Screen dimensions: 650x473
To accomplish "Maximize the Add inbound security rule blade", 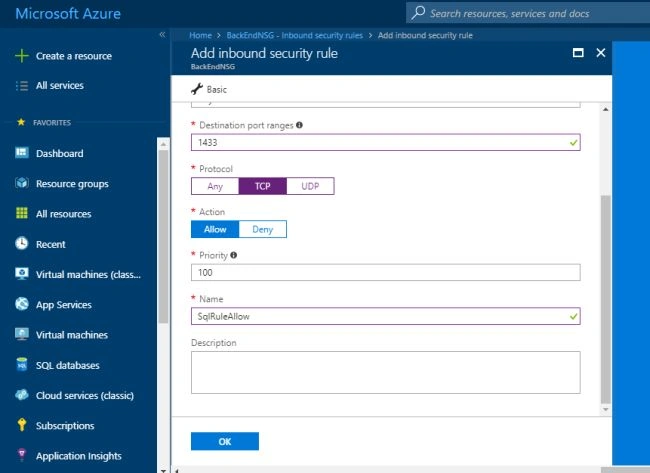I will click(x=578, y=53).
